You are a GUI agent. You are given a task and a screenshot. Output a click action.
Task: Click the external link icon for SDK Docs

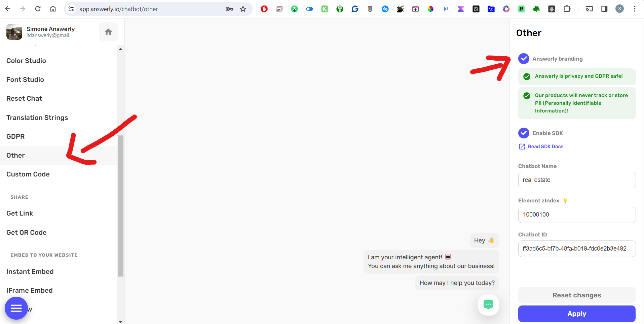(x=522, y=147)
